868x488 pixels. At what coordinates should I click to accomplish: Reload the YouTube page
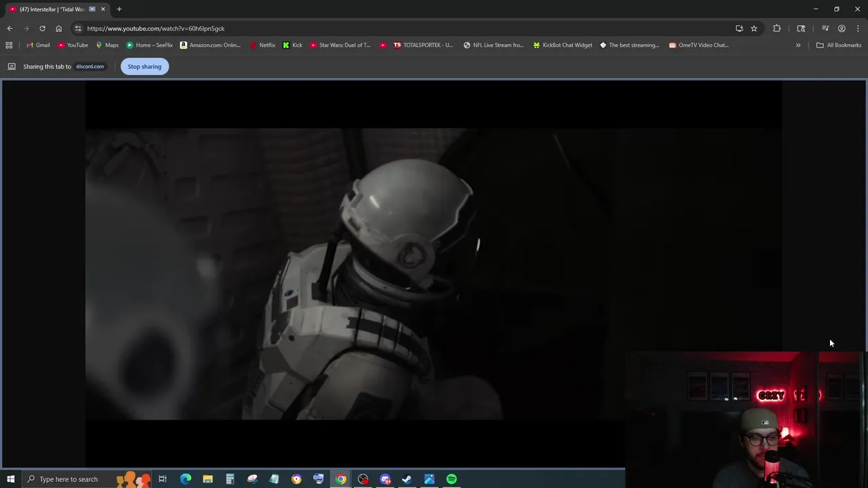[42, 28]
